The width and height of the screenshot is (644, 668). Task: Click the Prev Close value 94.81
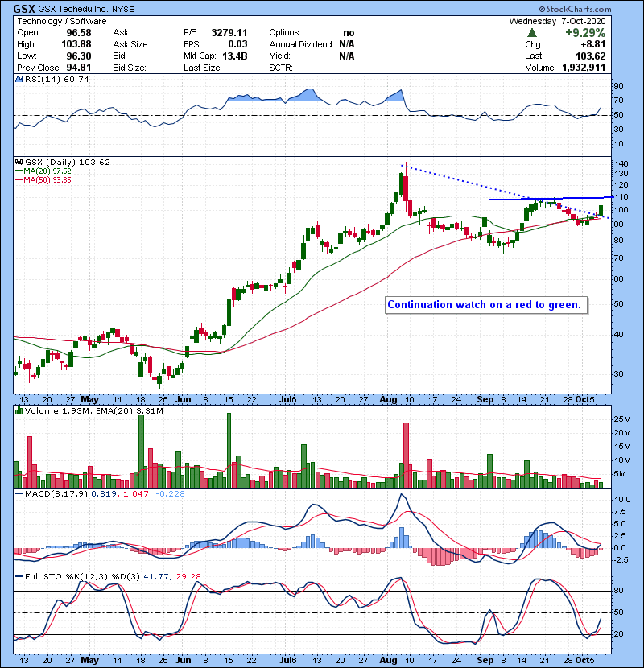pyautogui.click(x=78, y=68)
